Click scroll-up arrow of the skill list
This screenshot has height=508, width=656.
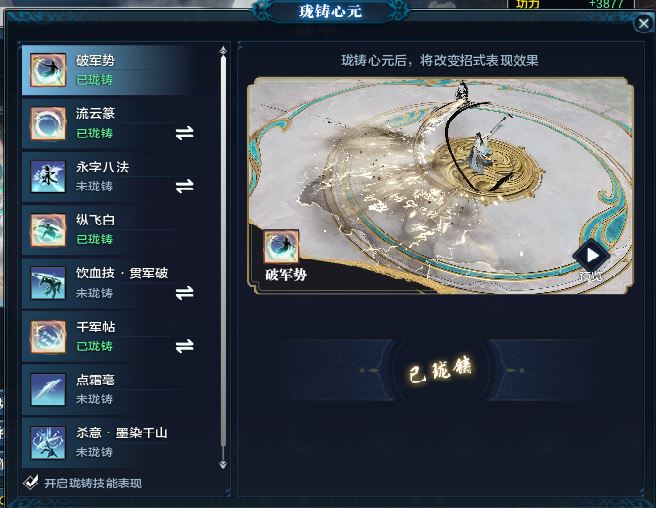click(x=223, y=50)
